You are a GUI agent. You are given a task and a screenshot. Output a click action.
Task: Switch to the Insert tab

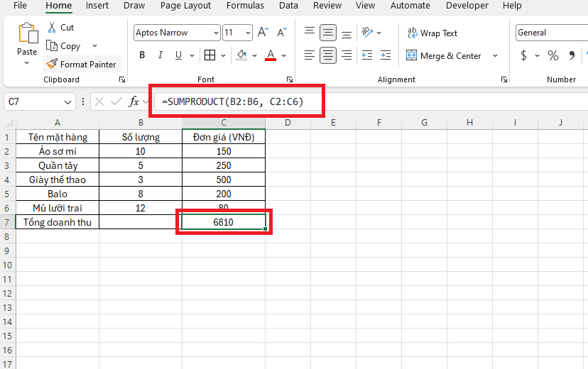pos(97,6)
